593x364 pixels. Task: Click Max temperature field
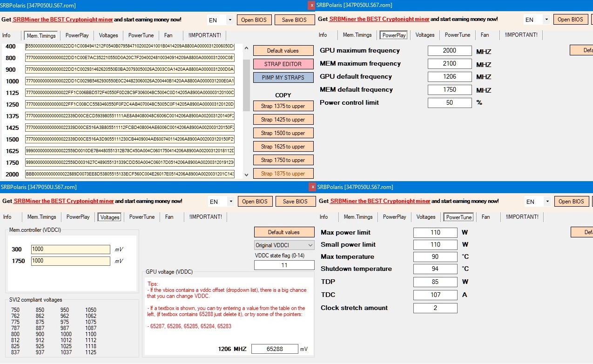435,256
